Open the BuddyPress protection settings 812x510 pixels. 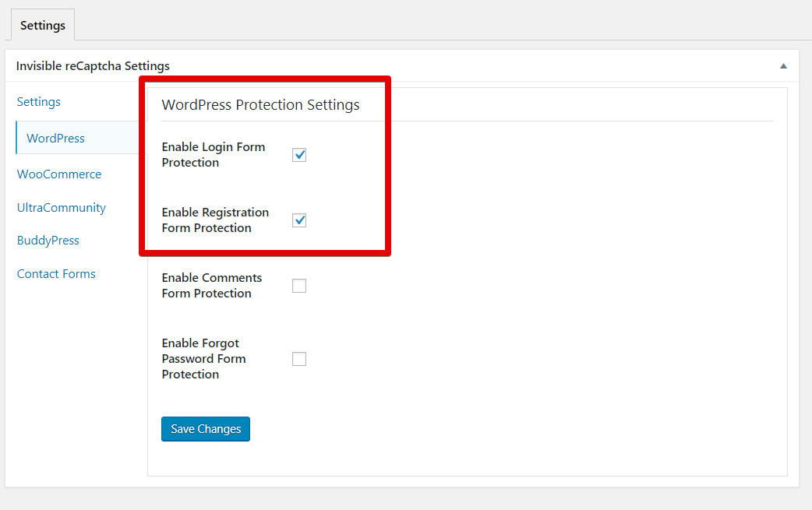tap(48, 240)
